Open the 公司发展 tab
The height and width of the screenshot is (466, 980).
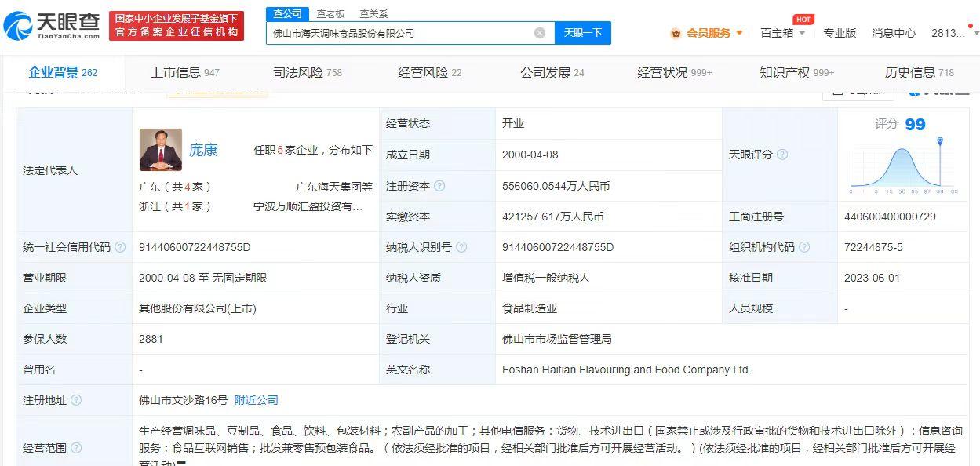pyautogui.click(x=552, y=73)
